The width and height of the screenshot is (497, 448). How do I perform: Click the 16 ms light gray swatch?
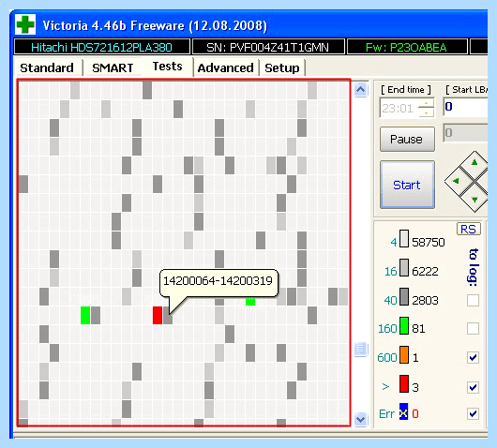404,268
